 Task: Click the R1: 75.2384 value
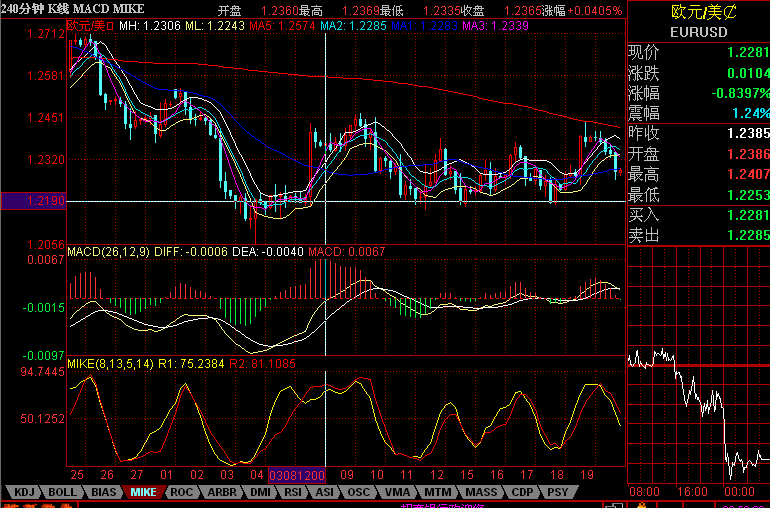tap(191, 364)
